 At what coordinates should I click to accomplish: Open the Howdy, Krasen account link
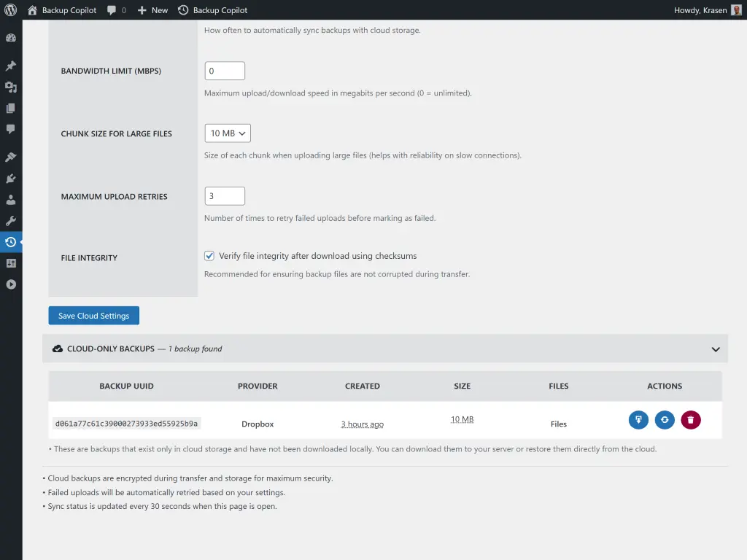[702, 10]
